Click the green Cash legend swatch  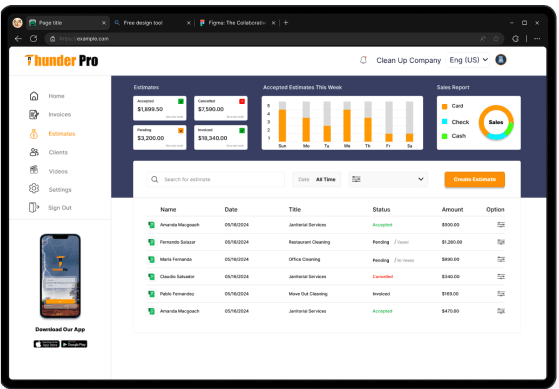(445, 136)
